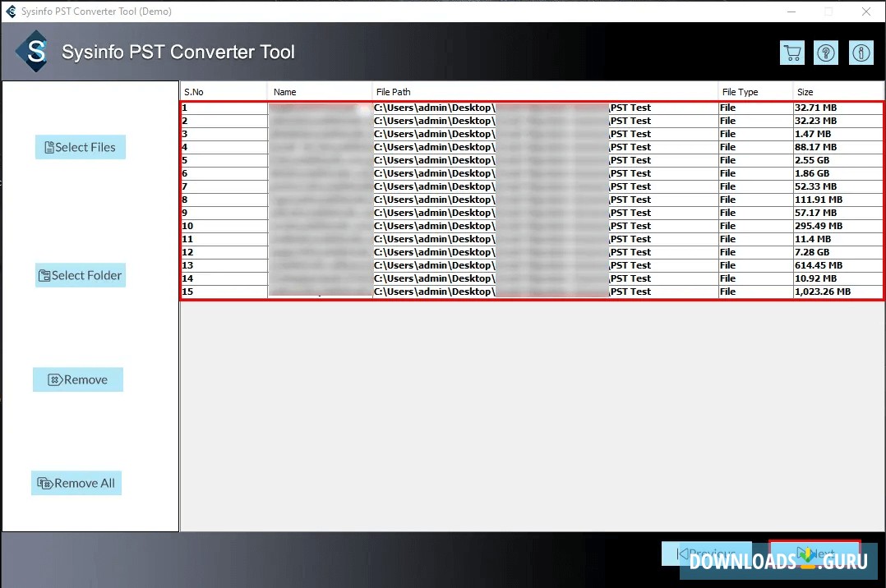
Task: Click the Remove All icon
Action: point(43,483)
